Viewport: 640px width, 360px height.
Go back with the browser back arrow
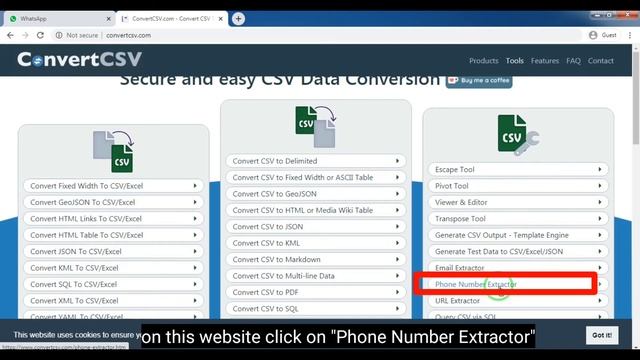click(10, 35)
